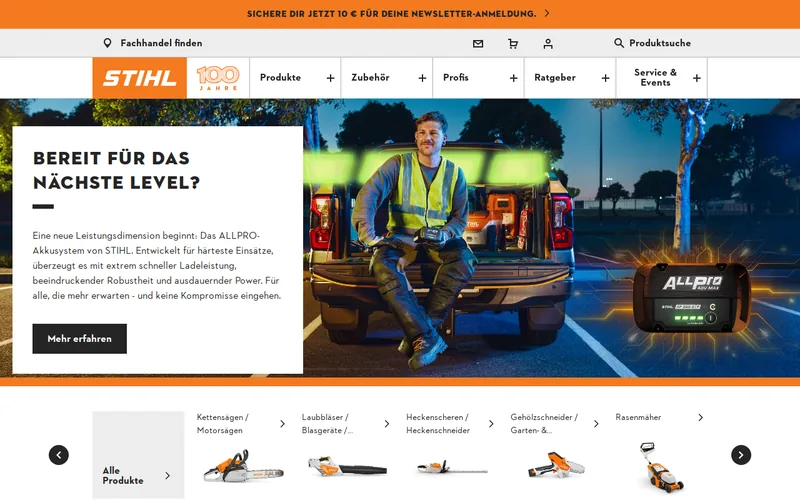
Task: Go to next product category slide
Action: pyautogui.click(x=741, y=455)
